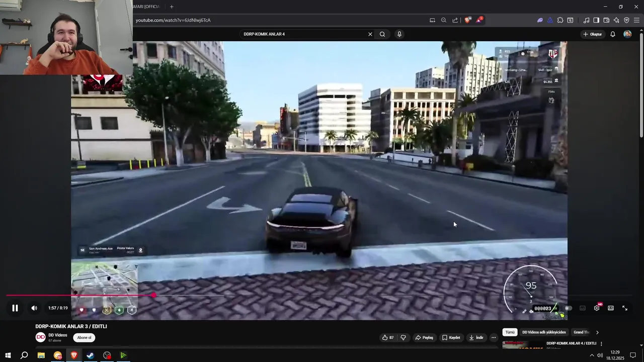Mute the video volume
The width and height of the screenshot is (644, 362).
point(34,308)
